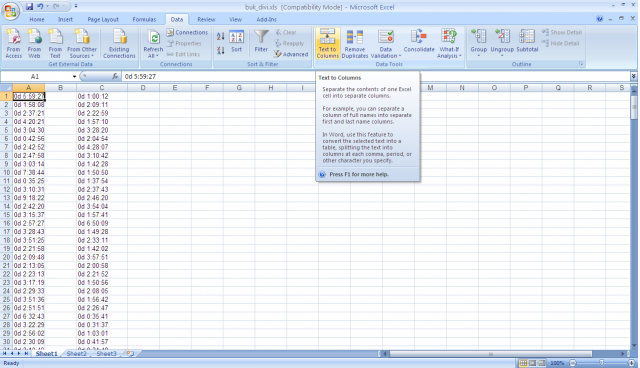Click the vertical scrollbar thumb
This screenshot has width=640, height=368.
(x=634, y=107)
